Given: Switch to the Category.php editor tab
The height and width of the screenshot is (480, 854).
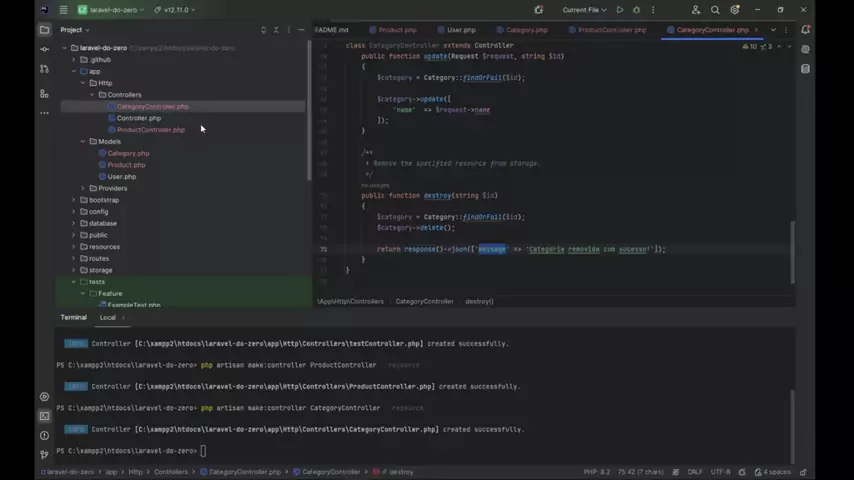Looking at the screenshot, I should 526,30.
